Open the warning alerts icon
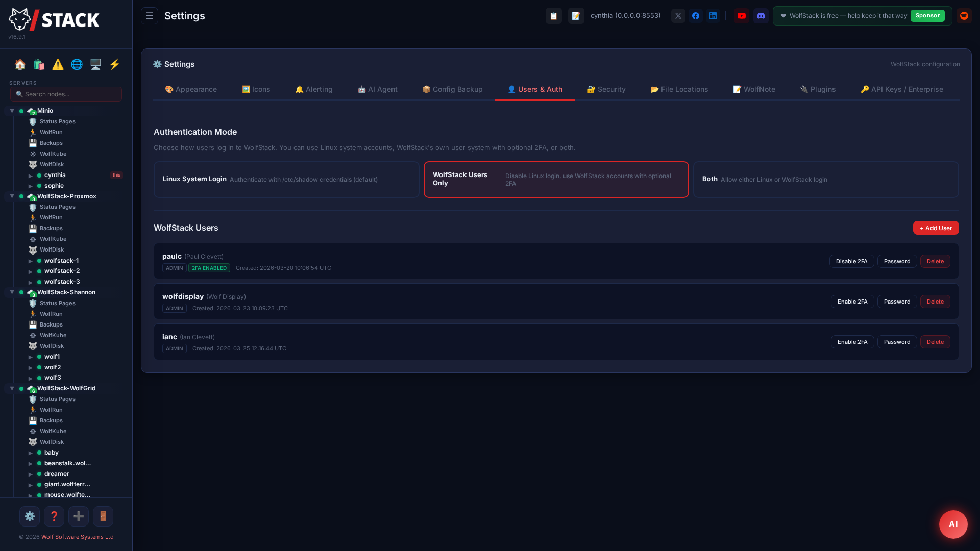Screen dimensions: 980x551 [58, 64]
